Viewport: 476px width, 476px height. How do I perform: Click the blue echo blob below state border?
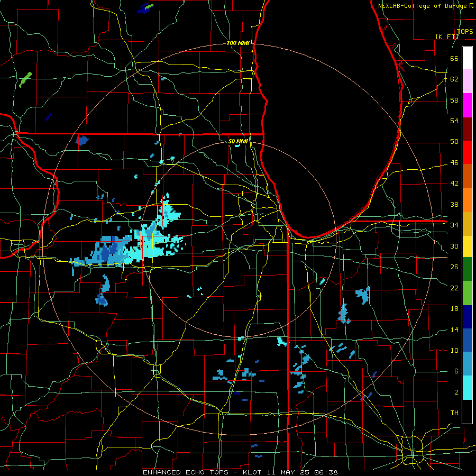[x=81, y=141]
